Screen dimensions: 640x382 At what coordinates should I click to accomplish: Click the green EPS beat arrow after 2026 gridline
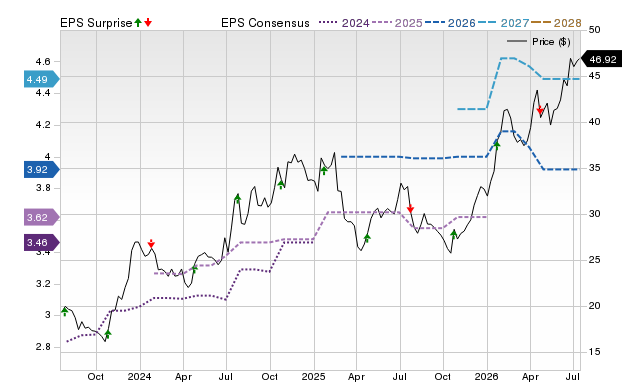tap(497, 145)
